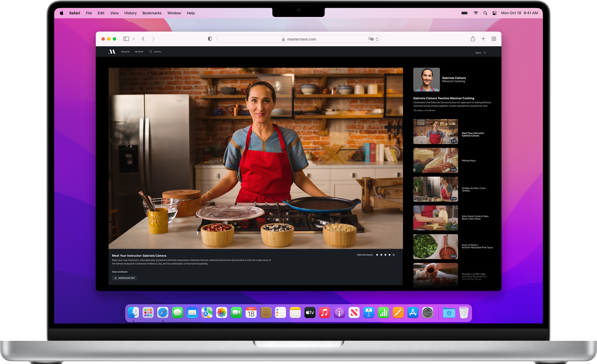Open the Privacy Report shield icon
Image resolution: width=597 pixels, height=364 pixels.
[x=210, y=39]
